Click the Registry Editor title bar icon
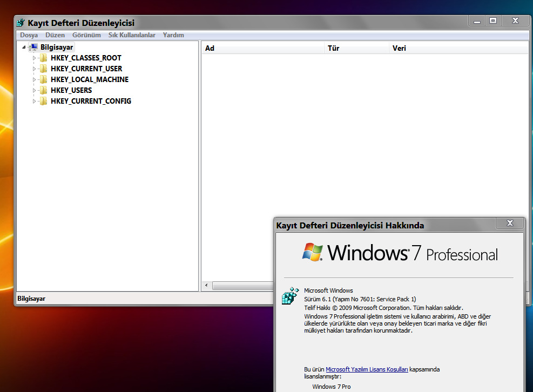The image size is (533, 392). (21, 23)
